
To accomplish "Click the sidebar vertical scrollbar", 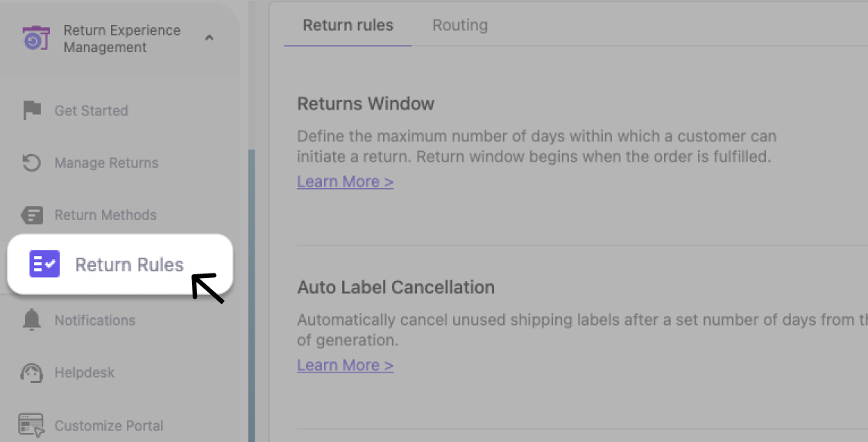I will pyautogui.click(x=252, y=295).
